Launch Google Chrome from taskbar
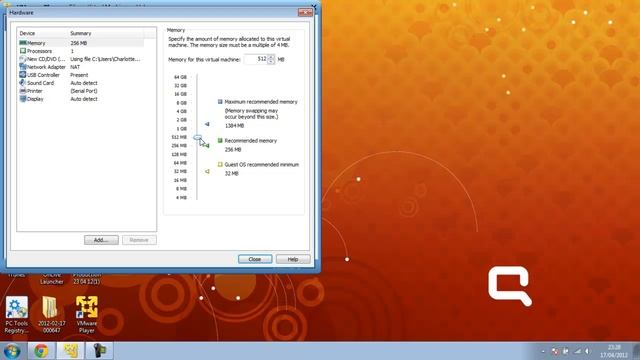 pyautogui.click(x=41, y=351)
